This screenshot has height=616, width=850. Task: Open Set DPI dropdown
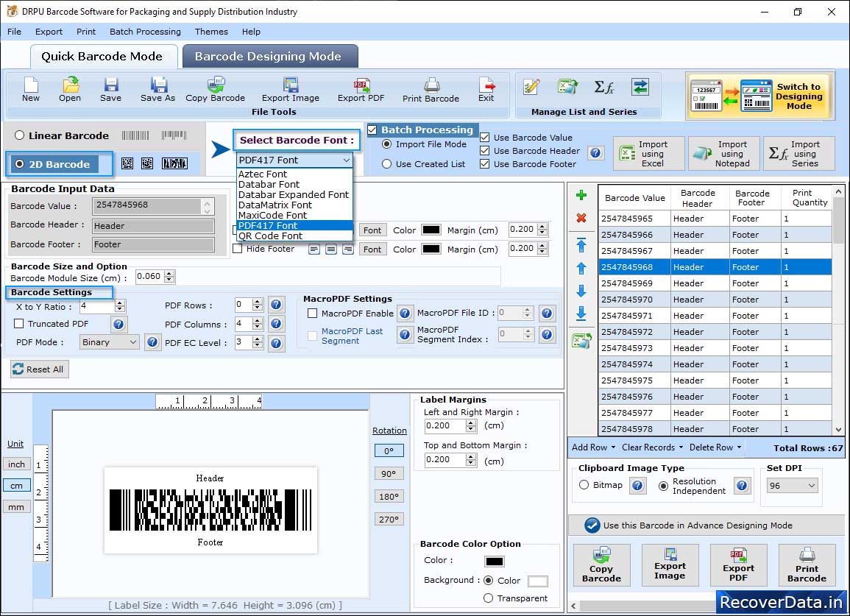pos(792,485)
